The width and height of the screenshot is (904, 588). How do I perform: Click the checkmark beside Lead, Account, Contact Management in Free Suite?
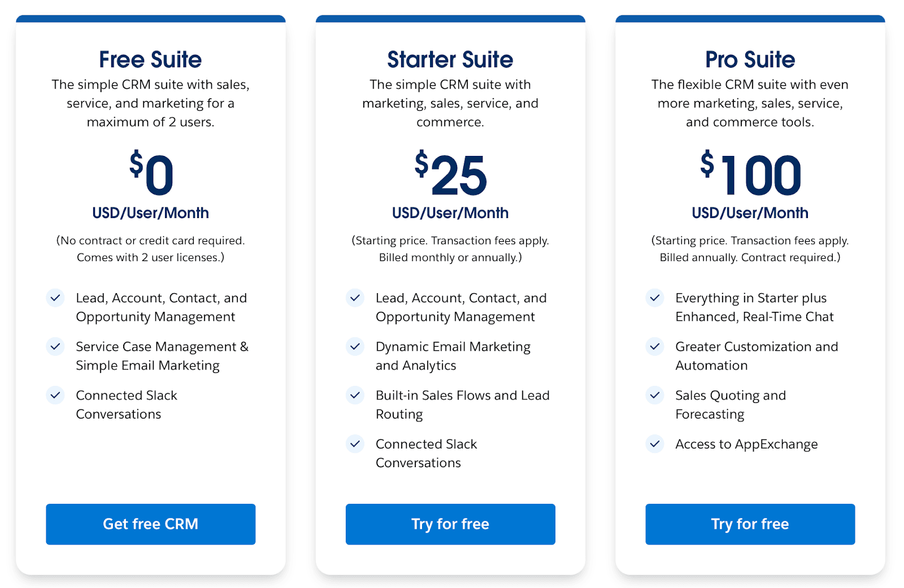(x=55, y=298)
